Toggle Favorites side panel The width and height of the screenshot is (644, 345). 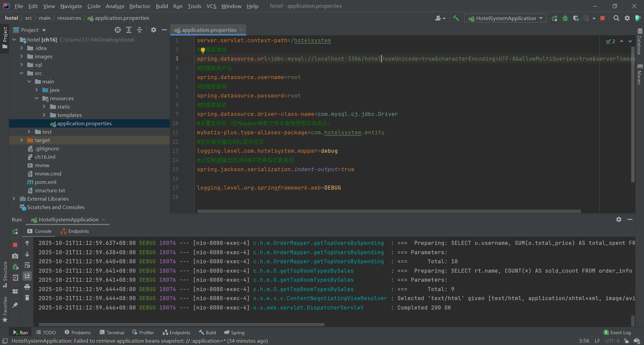pos(5,309)
